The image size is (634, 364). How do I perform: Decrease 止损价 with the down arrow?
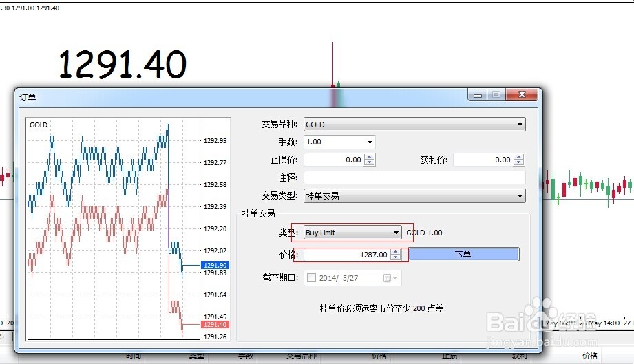(370, 163)
